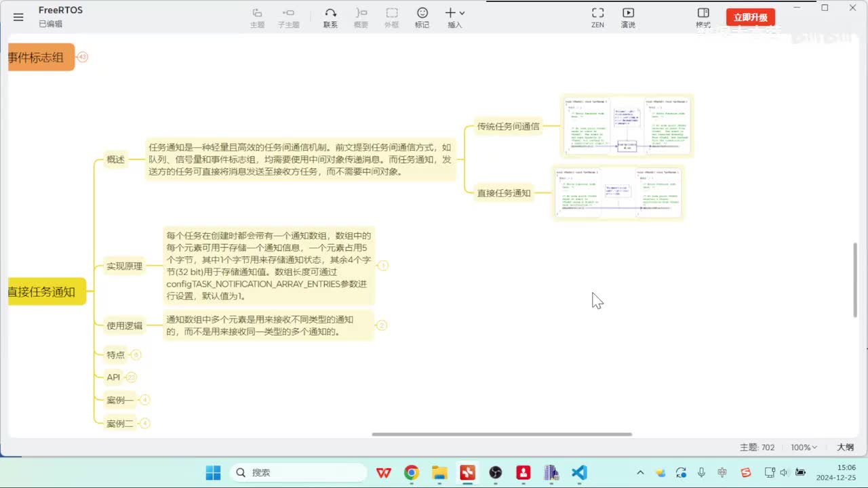Select the 特点 subtopic

point(115,354)
